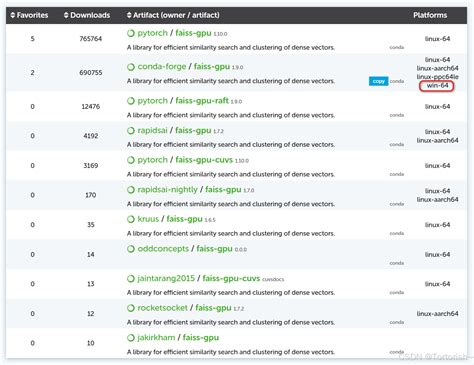Open the pytorch owner link for faiss-gpu-cuvs
The image size is (474, 365).
(152, 160)
